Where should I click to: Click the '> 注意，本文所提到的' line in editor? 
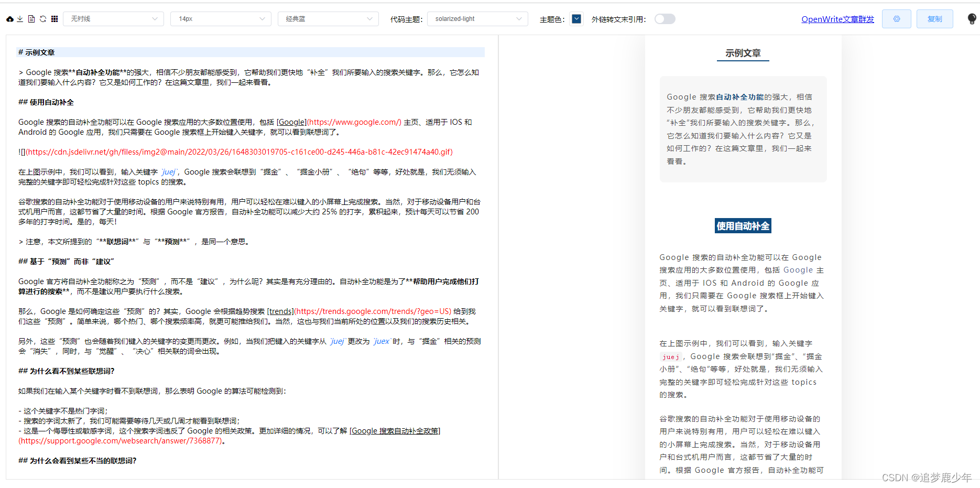[x=134, y=242]
